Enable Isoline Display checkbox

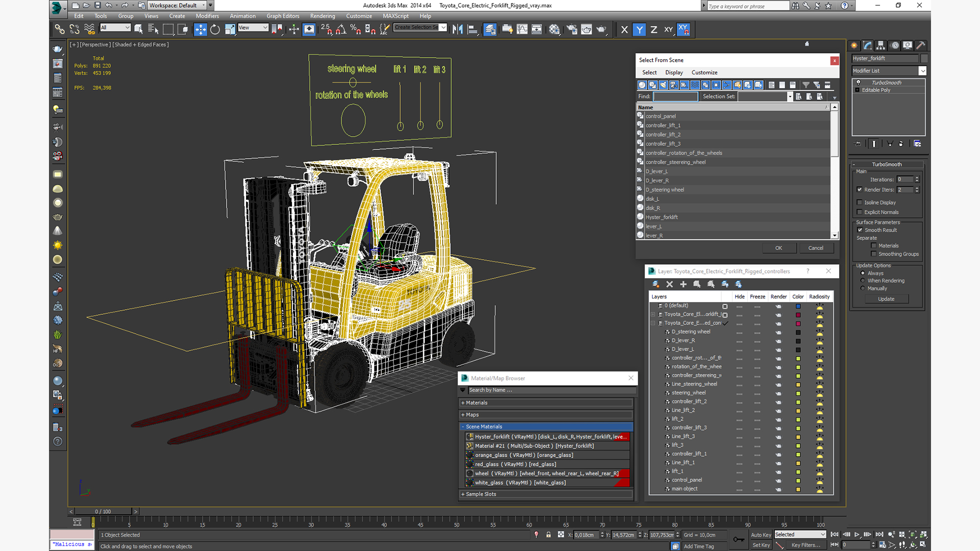(860, 203)
